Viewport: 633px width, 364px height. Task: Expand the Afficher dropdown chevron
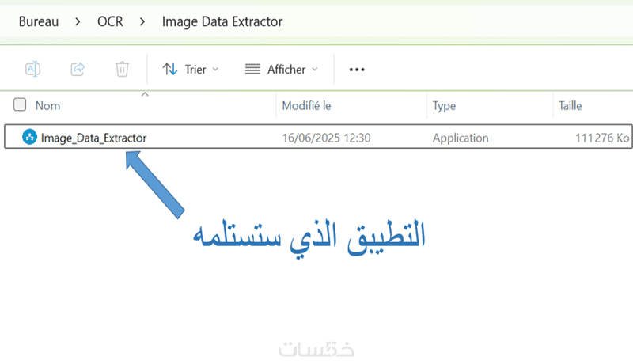(315, 70)
